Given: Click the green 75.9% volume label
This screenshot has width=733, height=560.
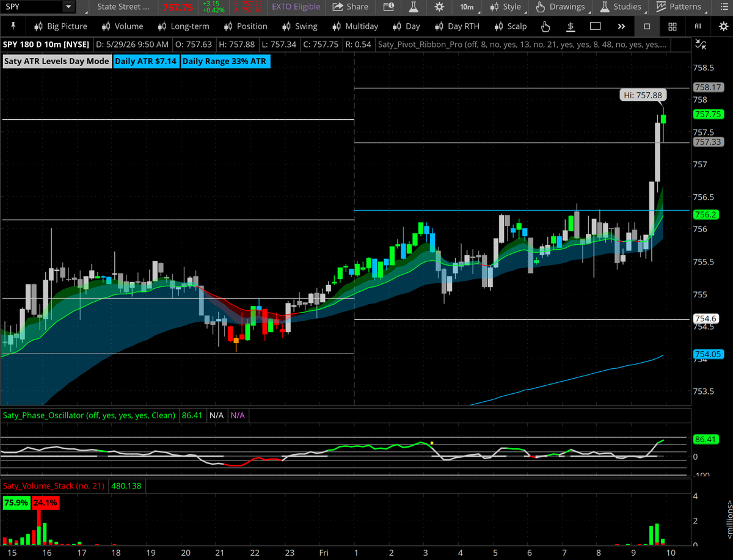Looking at the screenshot, I should [x=16, y=503].
